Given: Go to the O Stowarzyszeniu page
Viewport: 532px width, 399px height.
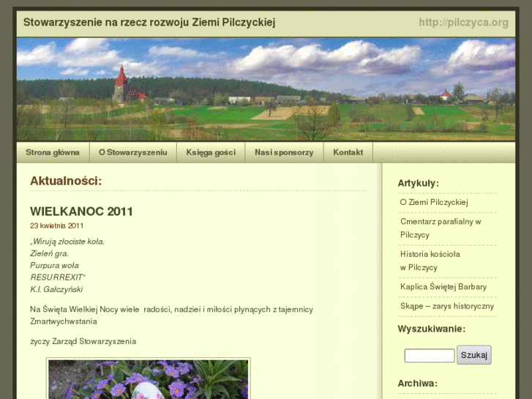Looking at the screenshot, I should 133,152.
